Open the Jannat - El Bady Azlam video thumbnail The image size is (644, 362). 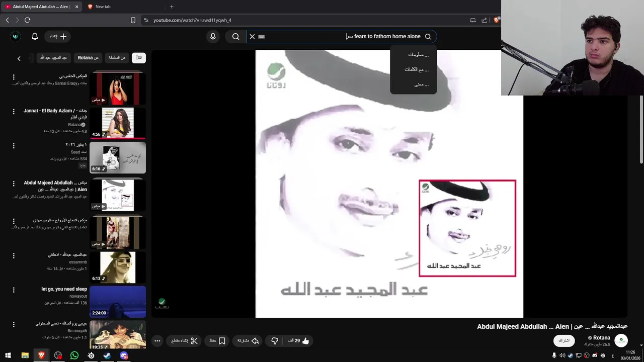pos(118,122)
